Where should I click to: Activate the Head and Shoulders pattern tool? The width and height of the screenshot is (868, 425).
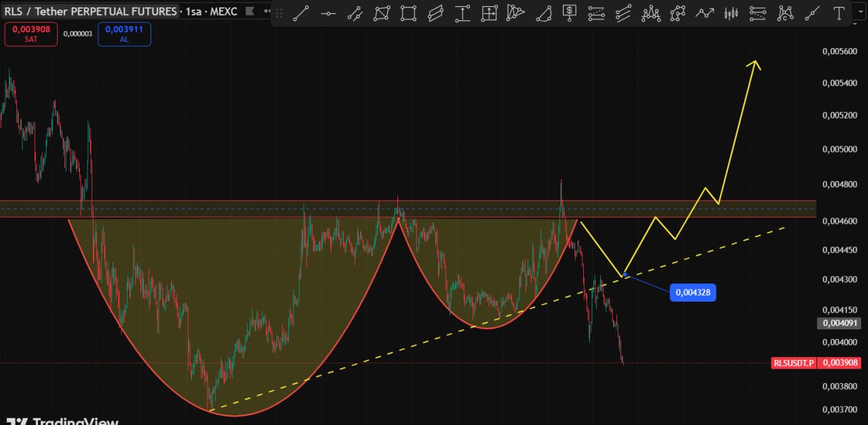pyautogui.click(x=651, y=13)
